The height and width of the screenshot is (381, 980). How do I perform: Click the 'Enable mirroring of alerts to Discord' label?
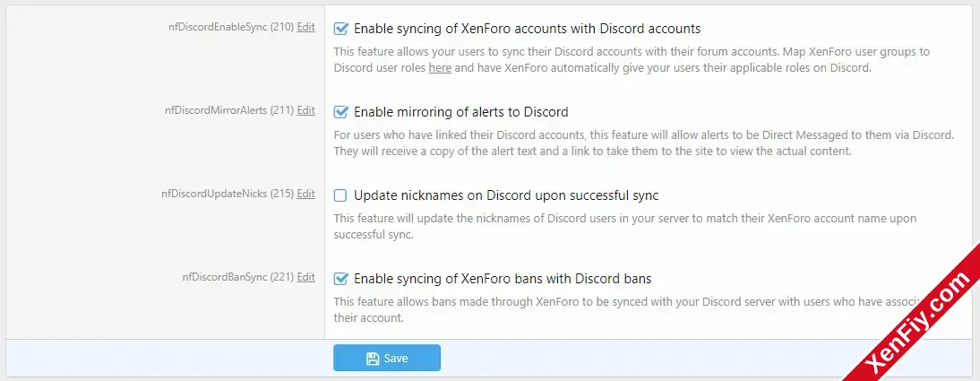point(461,113)
